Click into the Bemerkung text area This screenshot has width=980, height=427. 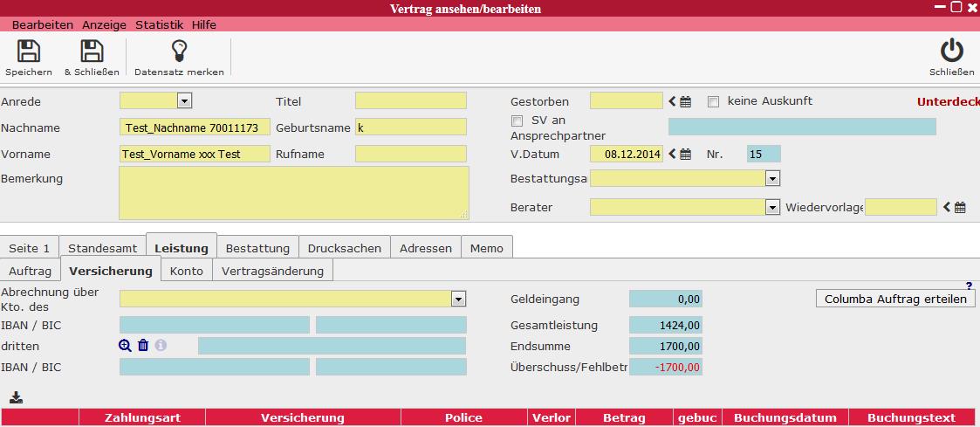294,193
